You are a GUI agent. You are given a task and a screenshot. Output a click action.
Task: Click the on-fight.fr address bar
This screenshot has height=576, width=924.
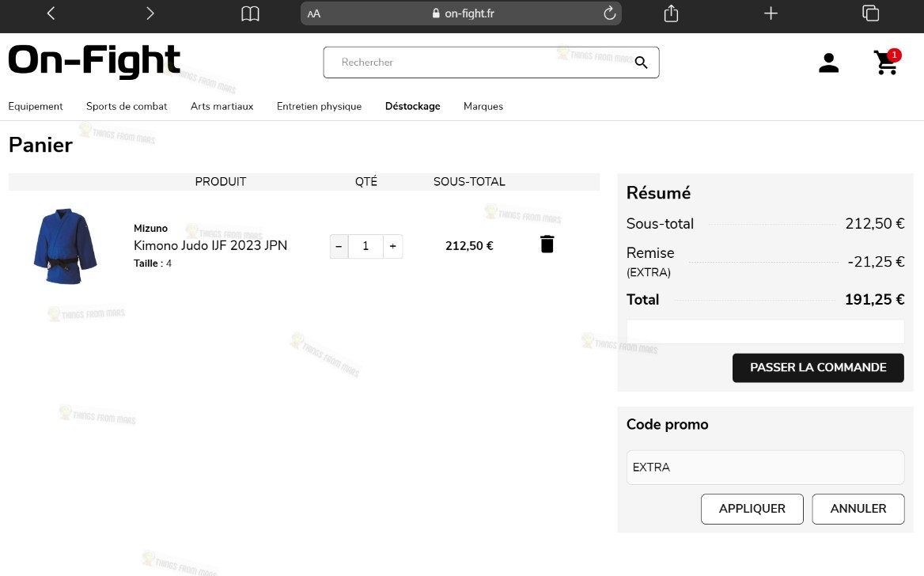pos(461,13)
